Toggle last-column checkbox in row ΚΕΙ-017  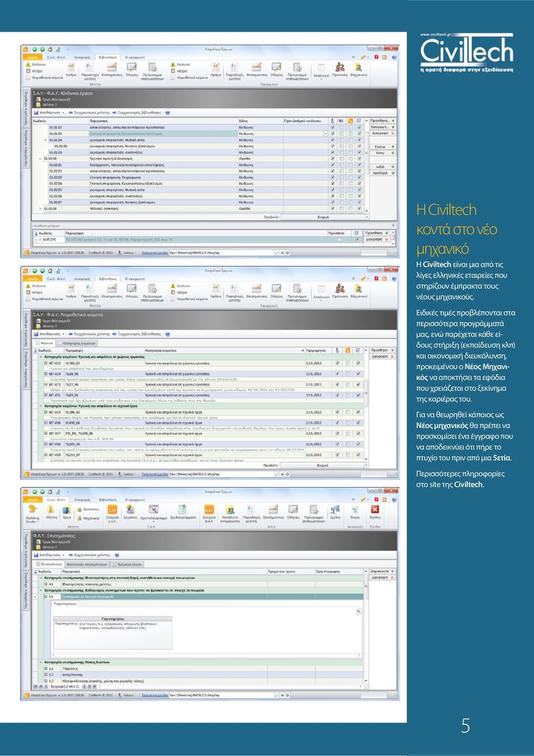pos(358,433)
